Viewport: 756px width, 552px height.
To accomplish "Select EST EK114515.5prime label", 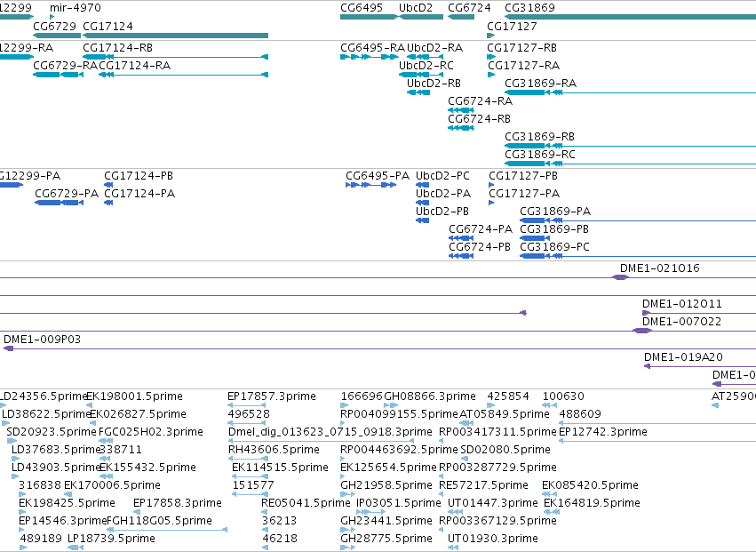I will 280,468.
